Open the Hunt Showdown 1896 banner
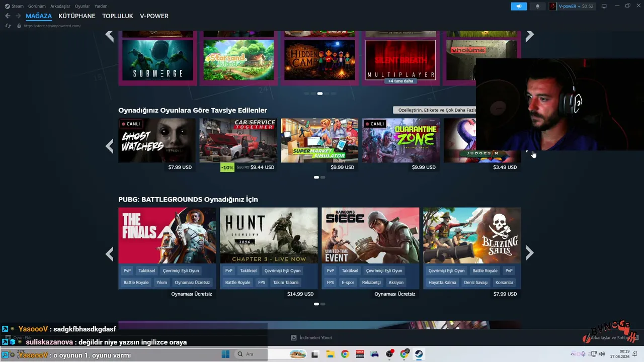The image size is (644, 362). click(x=269, y=235)
